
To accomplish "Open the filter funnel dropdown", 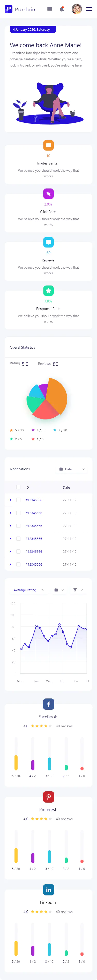I will click(78, 590).
